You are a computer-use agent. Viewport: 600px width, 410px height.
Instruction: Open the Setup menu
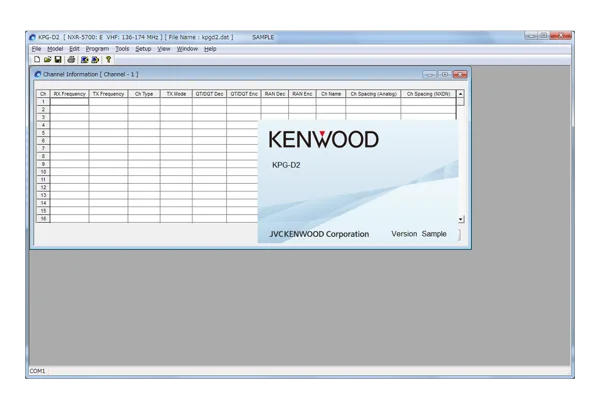point(143,49)
